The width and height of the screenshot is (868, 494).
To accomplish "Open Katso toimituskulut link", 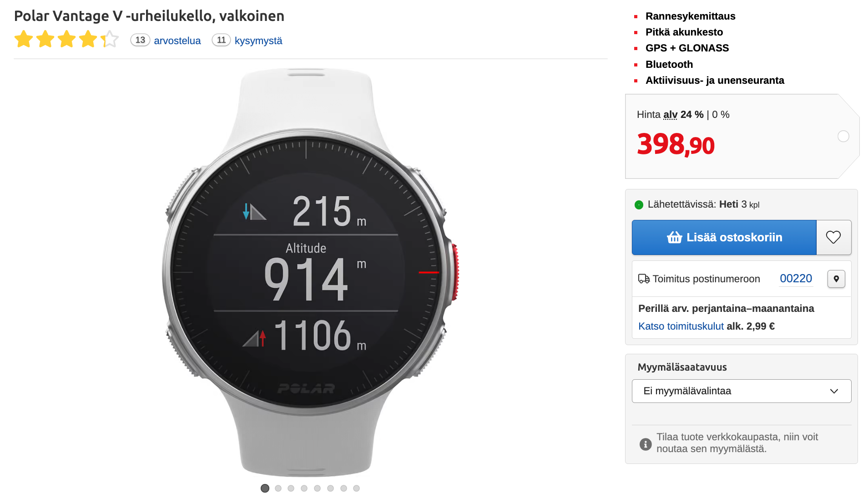I will pyautogui.click(x=681, y=326).
